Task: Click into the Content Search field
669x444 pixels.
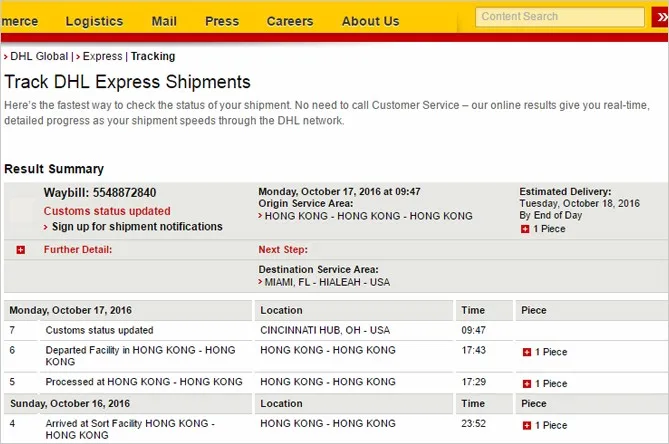Action: (560, 17)
